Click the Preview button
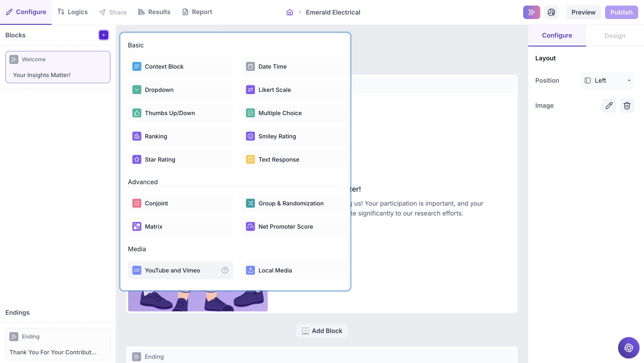This screenshot has height=363, width=644. (583, 12)
